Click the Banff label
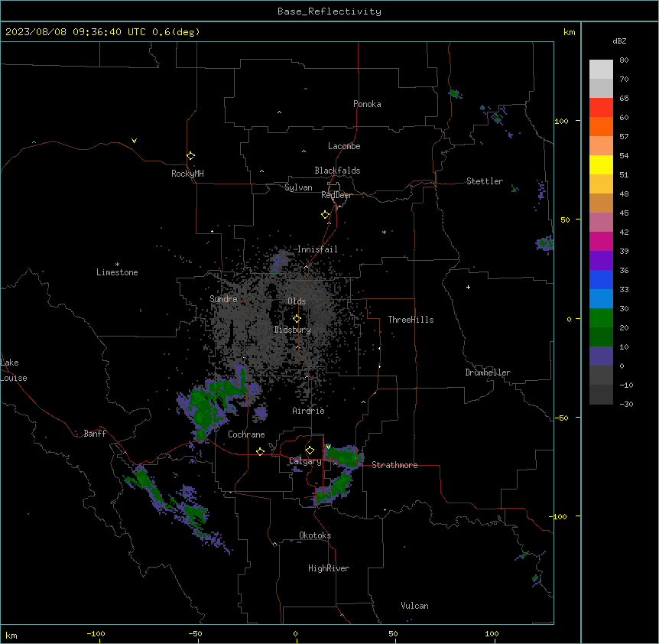659x644 pixels. pos(95,434)
